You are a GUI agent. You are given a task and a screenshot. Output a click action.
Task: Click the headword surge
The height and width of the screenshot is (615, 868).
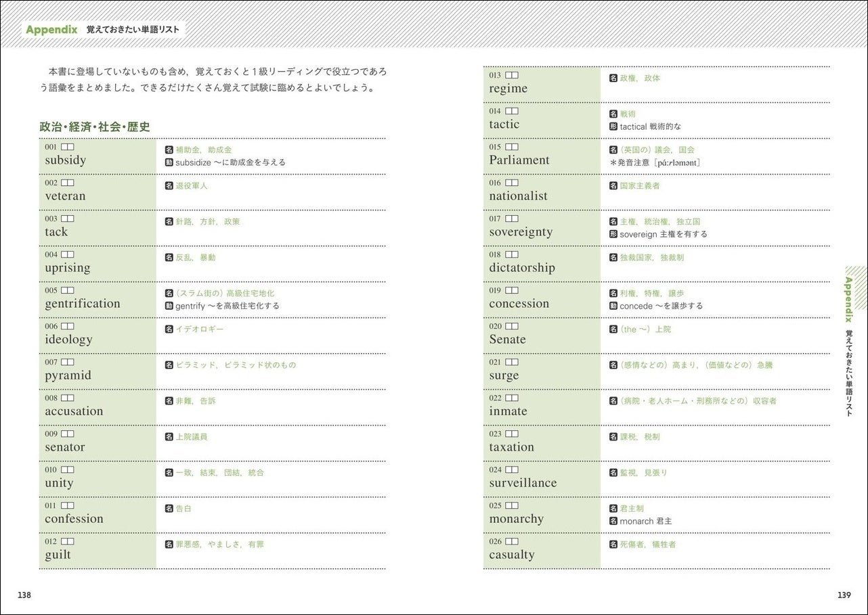click(504, 375)
